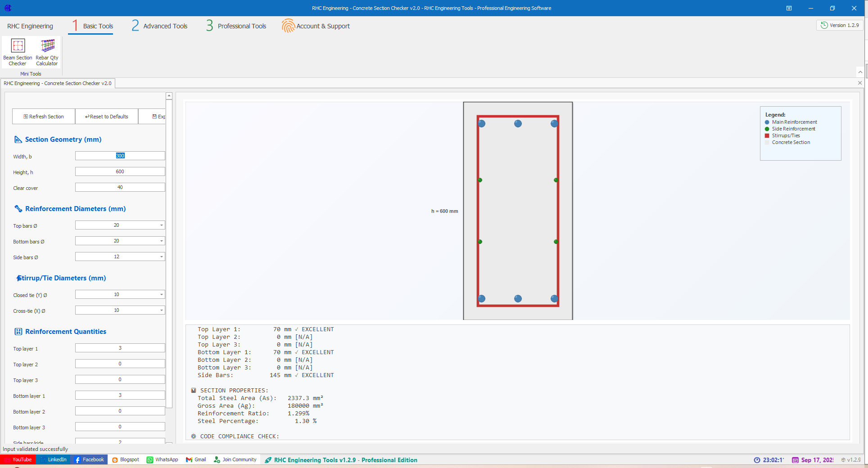Screen dimensions: 868x468
Task: Click the Clear cover input field
Action: click(x=120, y=187)
